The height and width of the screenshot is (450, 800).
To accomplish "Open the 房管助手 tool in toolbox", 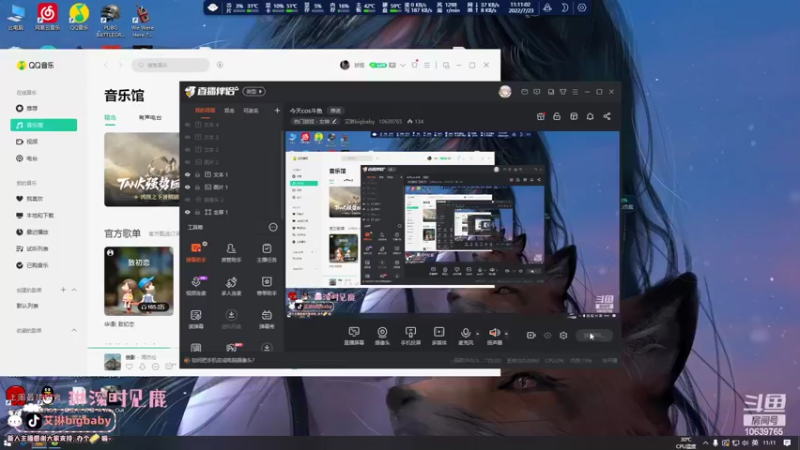I will coord(231,252).
